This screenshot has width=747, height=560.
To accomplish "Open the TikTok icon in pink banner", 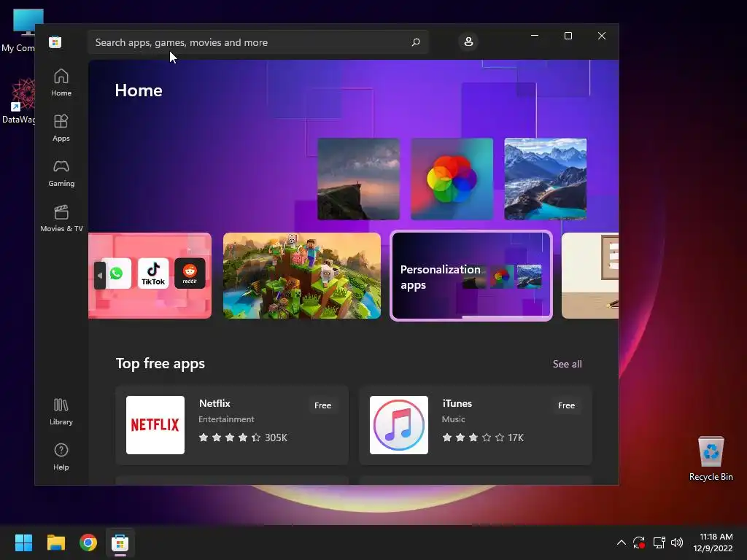I will click(x=153, y=273).
